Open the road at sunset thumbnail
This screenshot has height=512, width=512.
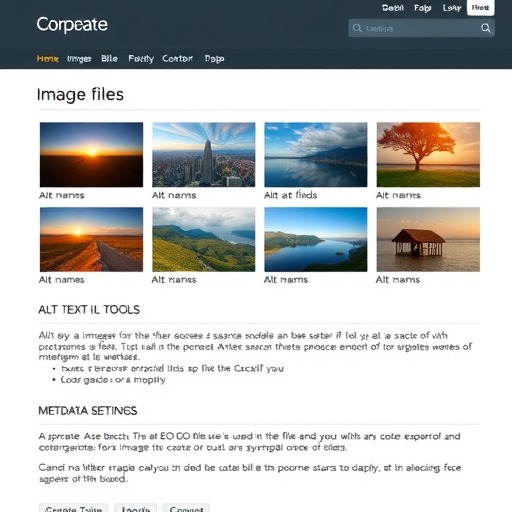click(x=91, y=239)
